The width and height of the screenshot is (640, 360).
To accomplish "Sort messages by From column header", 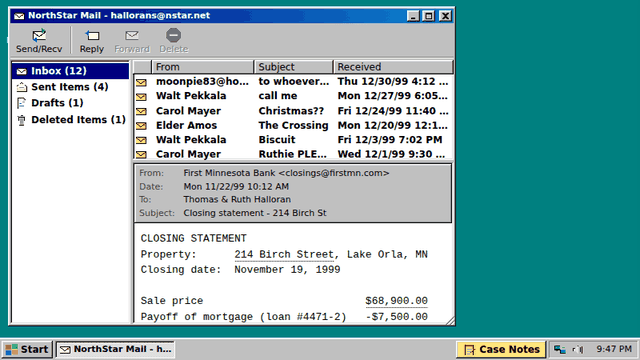I will (x=202, y=67).
